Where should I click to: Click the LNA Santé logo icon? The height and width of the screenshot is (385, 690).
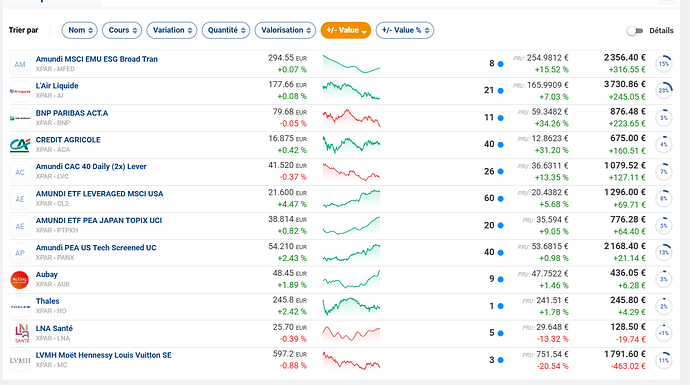(21, 334)
